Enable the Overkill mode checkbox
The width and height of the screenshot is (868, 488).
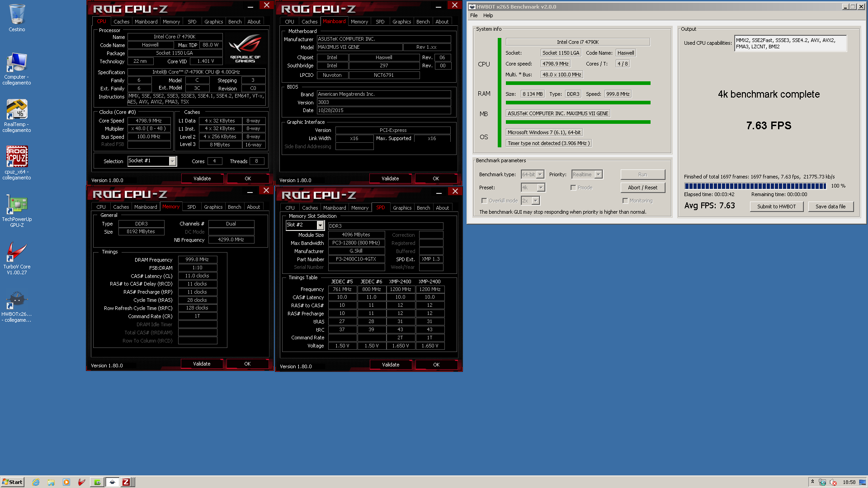(484, 201)
